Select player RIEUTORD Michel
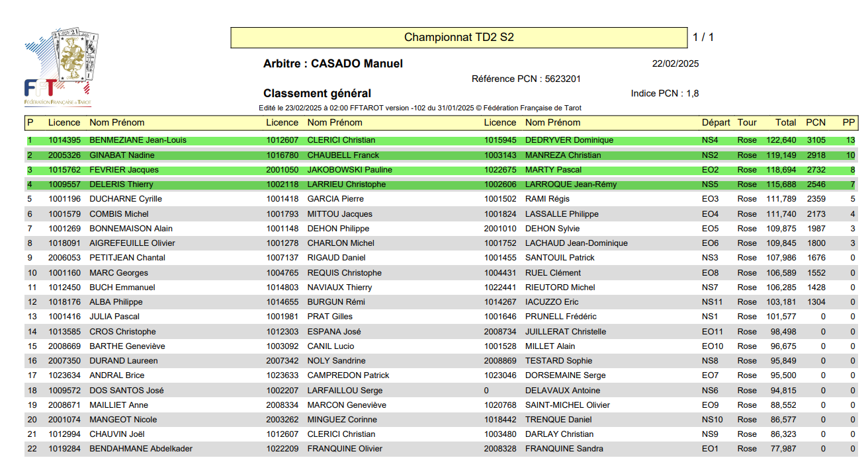 click(x=560, y=288)
